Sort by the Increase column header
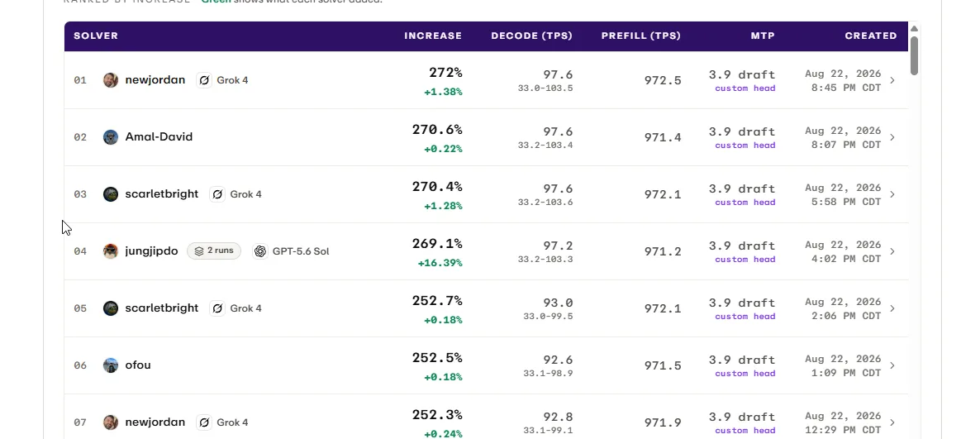 click(433, 36)
